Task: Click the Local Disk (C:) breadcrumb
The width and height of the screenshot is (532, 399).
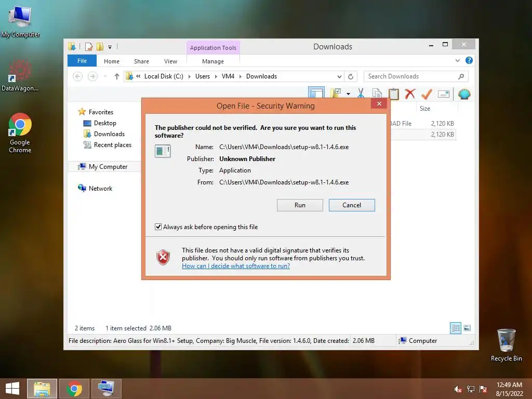Action: click(x=164, y=76)
